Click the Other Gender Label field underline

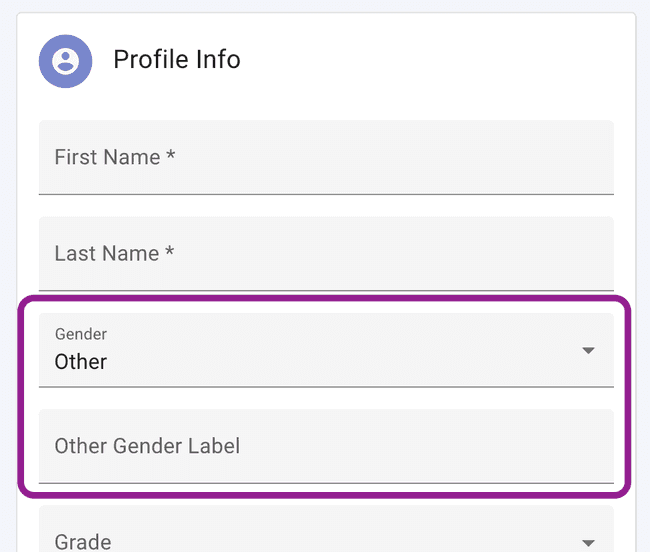325,483
